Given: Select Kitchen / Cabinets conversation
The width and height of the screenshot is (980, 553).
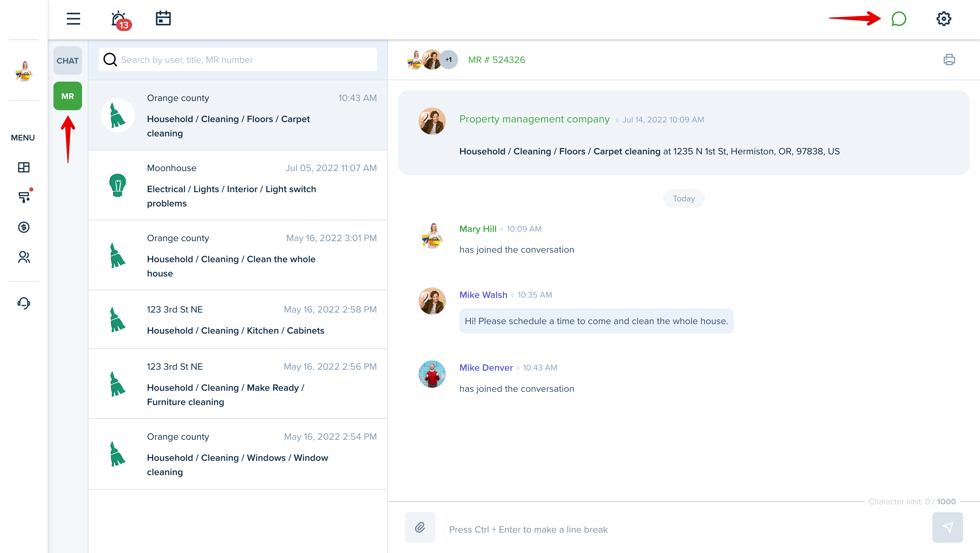Looking at the screenshot, I should coord(238,319).
